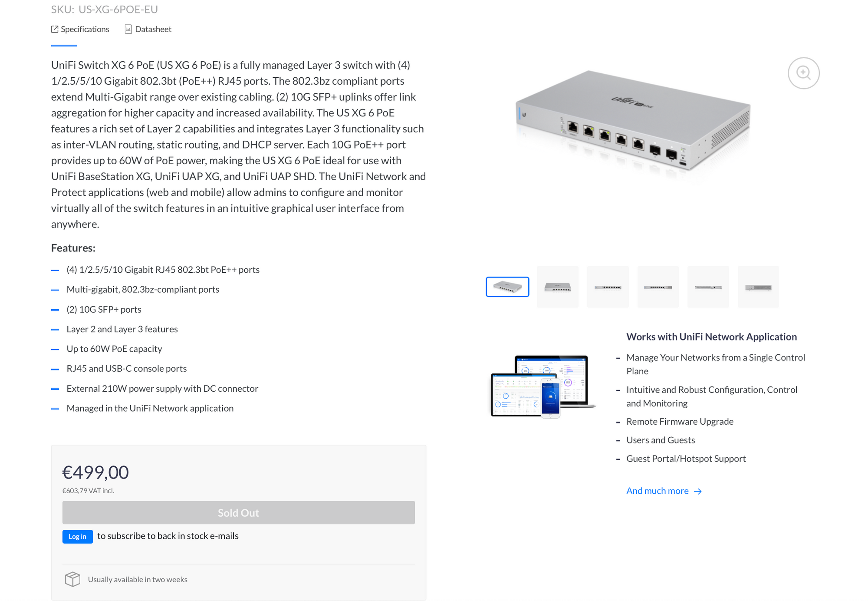
Task: Click the back-in-stock subscription link
Action: (x=77, y=536)
